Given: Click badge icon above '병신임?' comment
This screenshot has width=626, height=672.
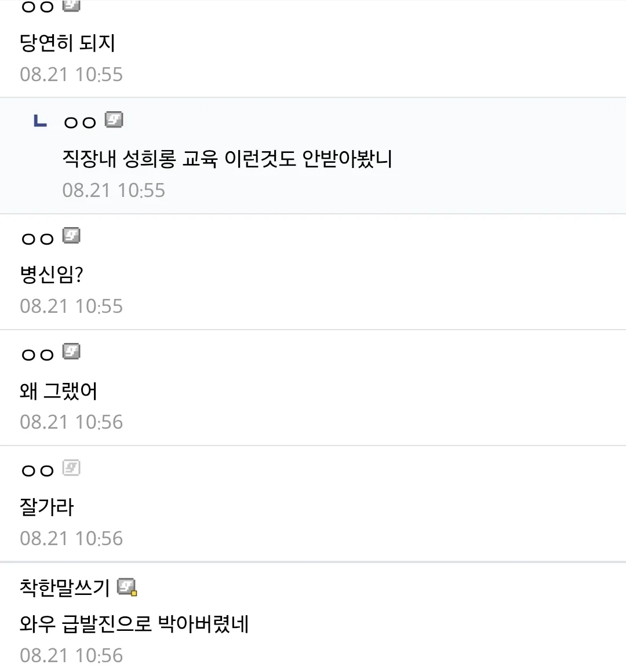Looking at the screenshot, I should [x=71, y=236].
